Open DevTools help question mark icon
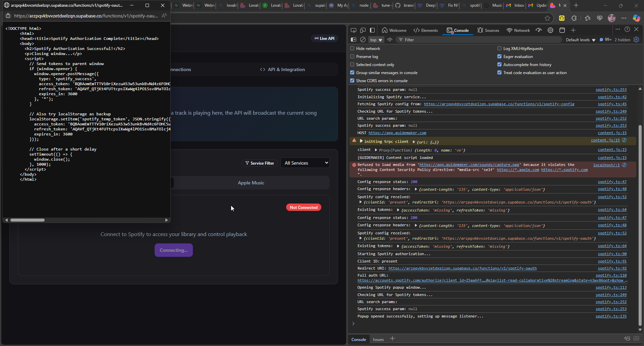 pyautogui.click(x=627, y=29)
